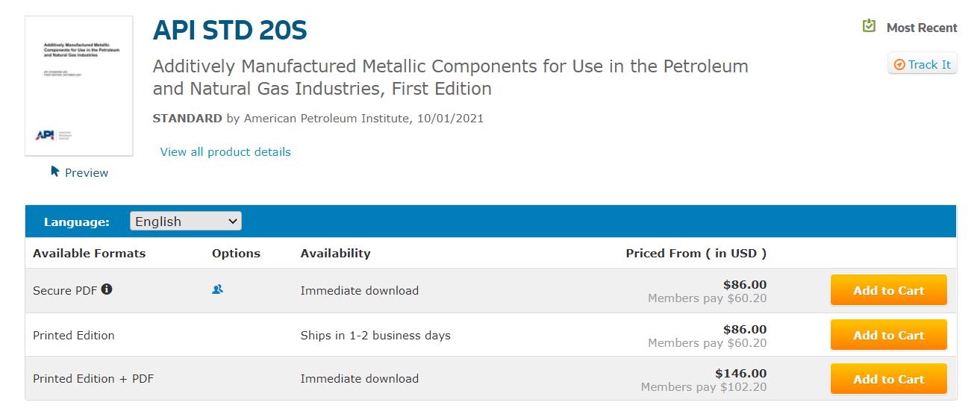
Task: Open the View all product details link
Action: coord(225,152)
